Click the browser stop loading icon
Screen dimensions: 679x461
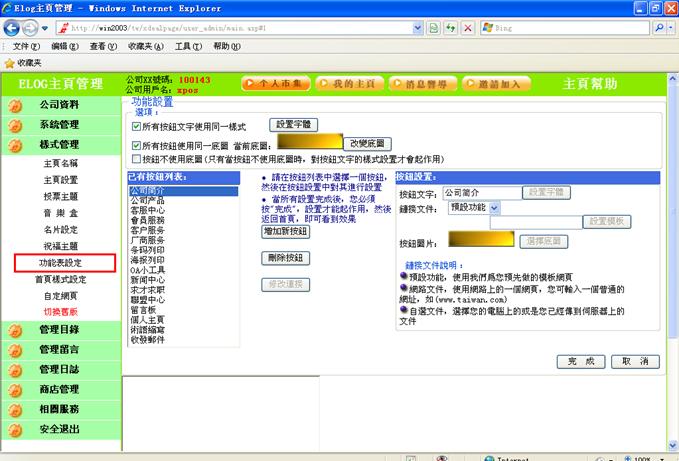tap(467, 28)
